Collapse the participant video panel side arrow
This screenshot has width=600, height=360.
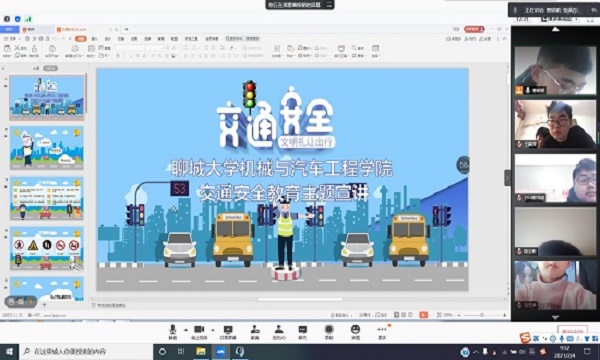click(x=507, y=178)
